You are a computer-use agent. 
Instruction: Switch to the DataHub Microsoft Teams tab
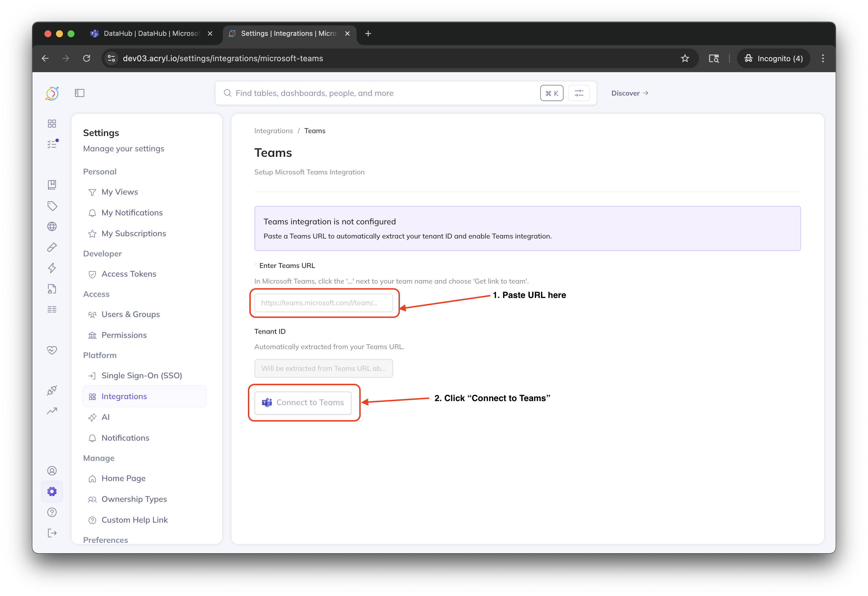click(151, 33)
